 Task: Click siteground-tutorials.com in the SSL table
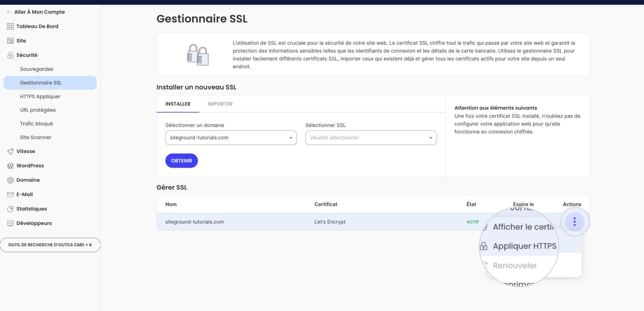194,222
